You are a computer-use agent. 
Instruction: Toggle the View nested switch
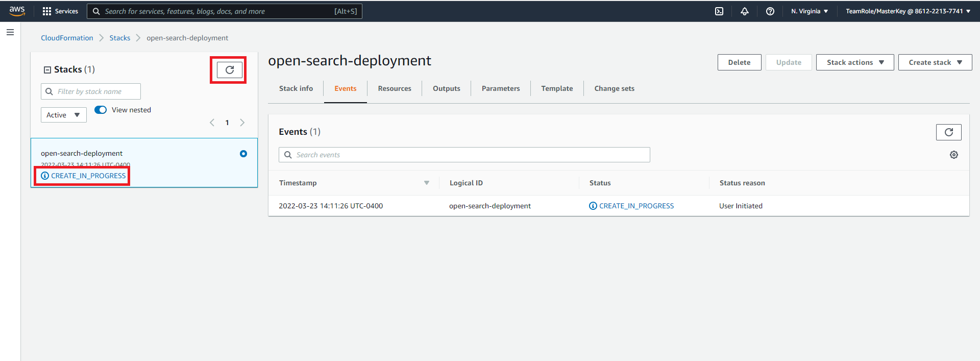(101, 110)
